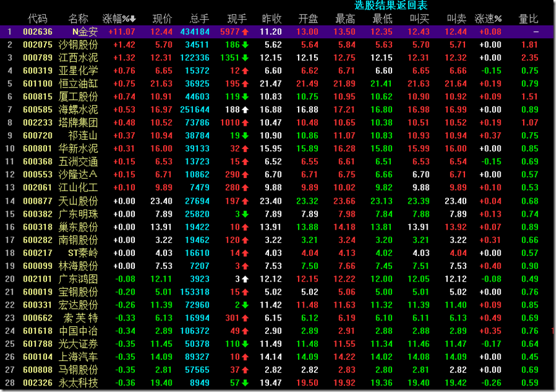556x392 pixels.
Task: Click the 106372 volume cell for 中国中冶
Action: click(195, 331)
